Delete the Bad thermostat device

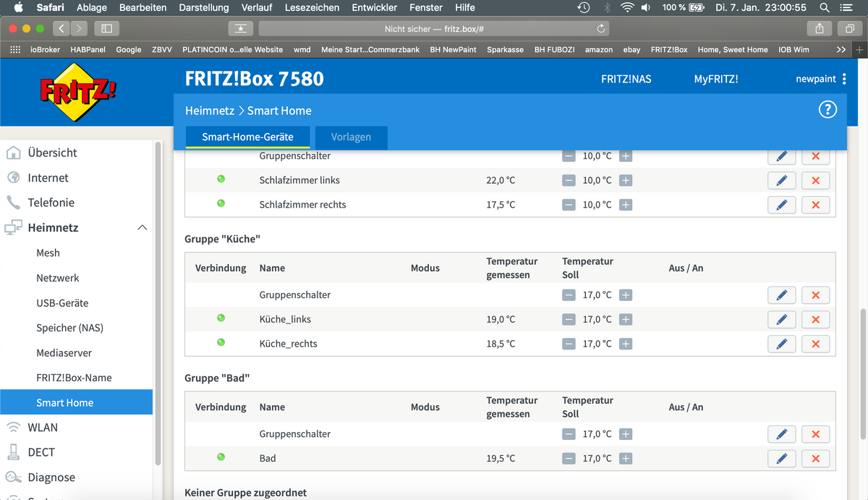pos(816,458)
